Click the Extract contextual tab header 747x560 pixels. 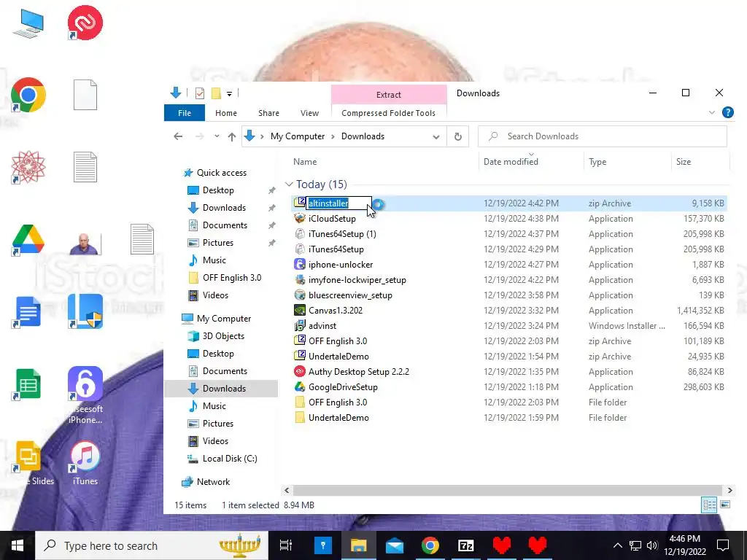(x=389, y=94)
